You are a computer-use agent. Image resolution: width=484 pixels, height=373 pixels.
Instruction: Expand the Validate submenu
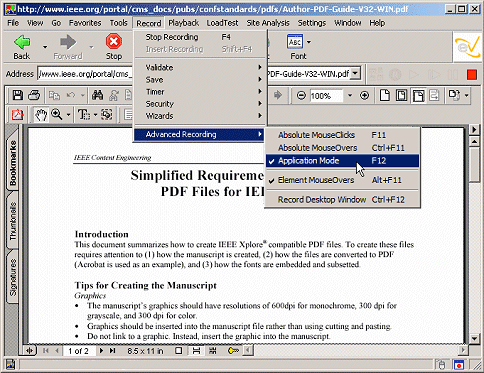tap(200, 68)
